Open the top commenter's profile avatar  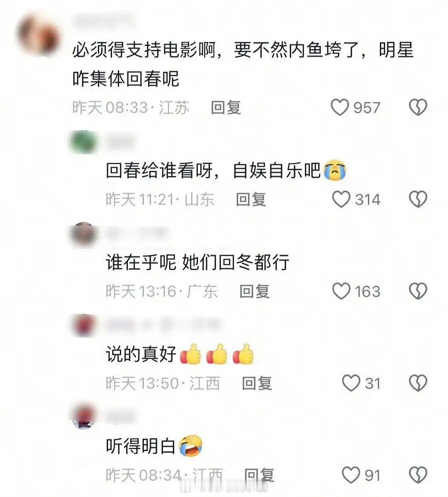pyautogui.click(x=39, y=34)
